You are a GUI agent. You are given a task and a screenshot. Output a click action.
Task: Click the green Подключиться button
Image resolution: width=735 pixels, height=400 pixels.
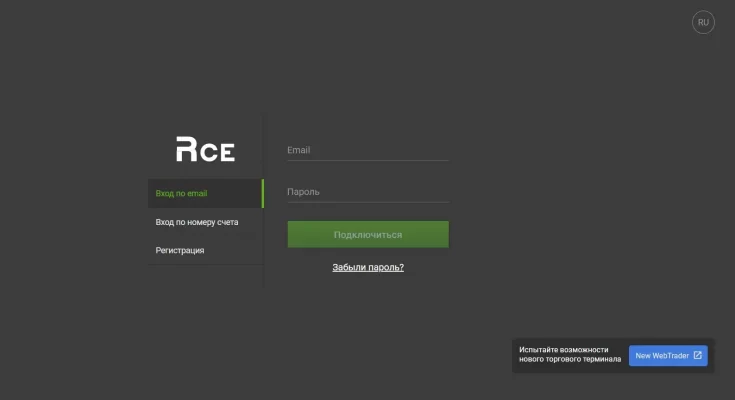pos(368,234)
